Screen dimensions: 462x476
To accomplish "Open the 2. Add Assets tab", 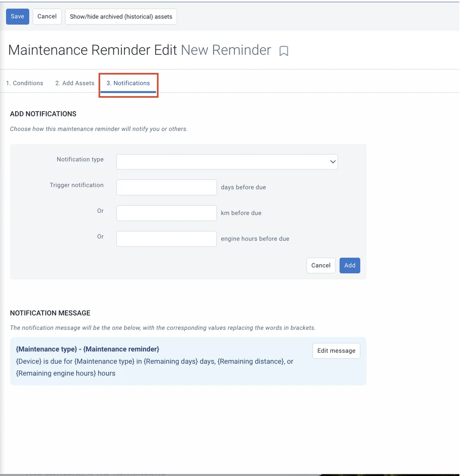I will pyautogui.click(x=75, y=83).
